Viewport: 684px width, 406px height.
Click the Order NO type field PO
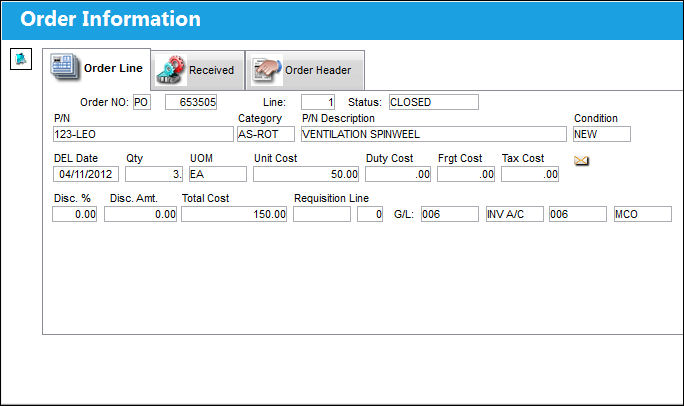[142, 102]
